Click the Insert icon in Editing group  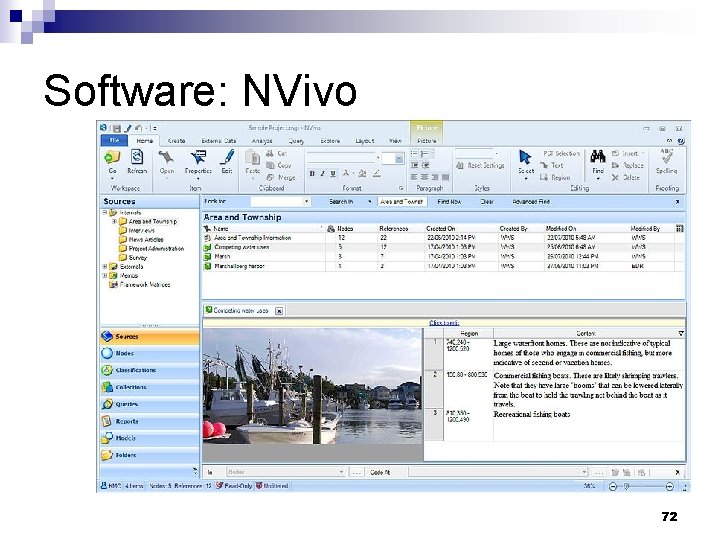coord(616,153)
